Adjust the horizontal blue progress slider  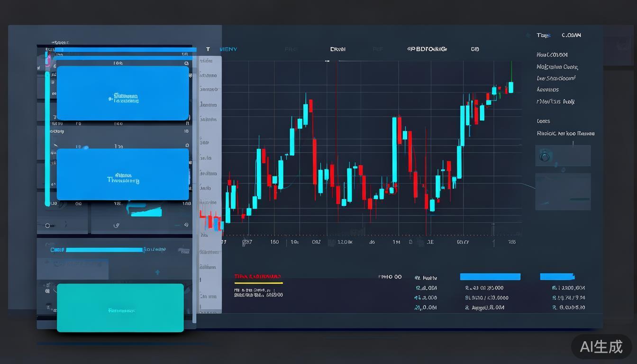pos(104,250)
